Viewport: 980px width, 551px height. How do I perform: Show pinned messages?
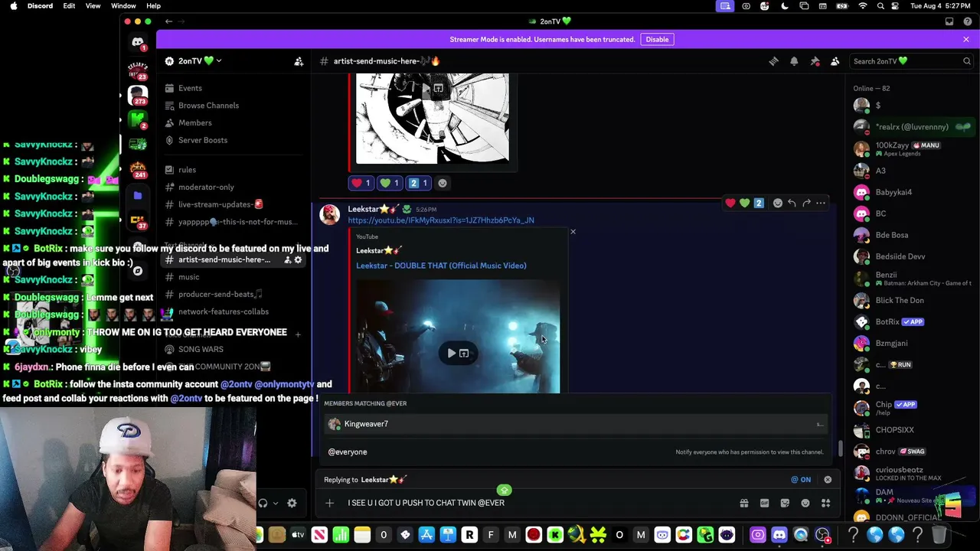click(815, 61)
